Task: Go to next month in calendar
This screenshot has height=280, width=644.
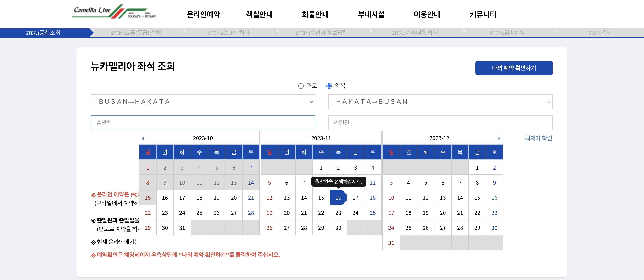Action: click(499, 138)
